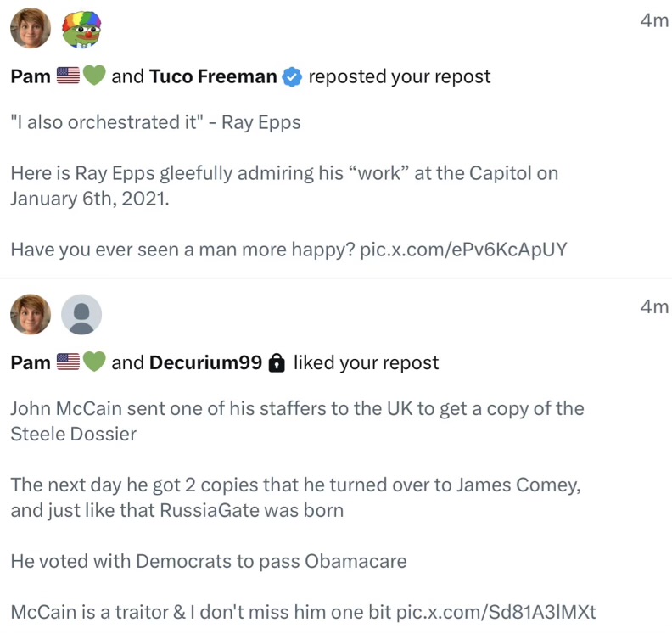Screen dimensions: 672x634
Task: Click the "liked your repost" text
Action: tap(366, 363)
